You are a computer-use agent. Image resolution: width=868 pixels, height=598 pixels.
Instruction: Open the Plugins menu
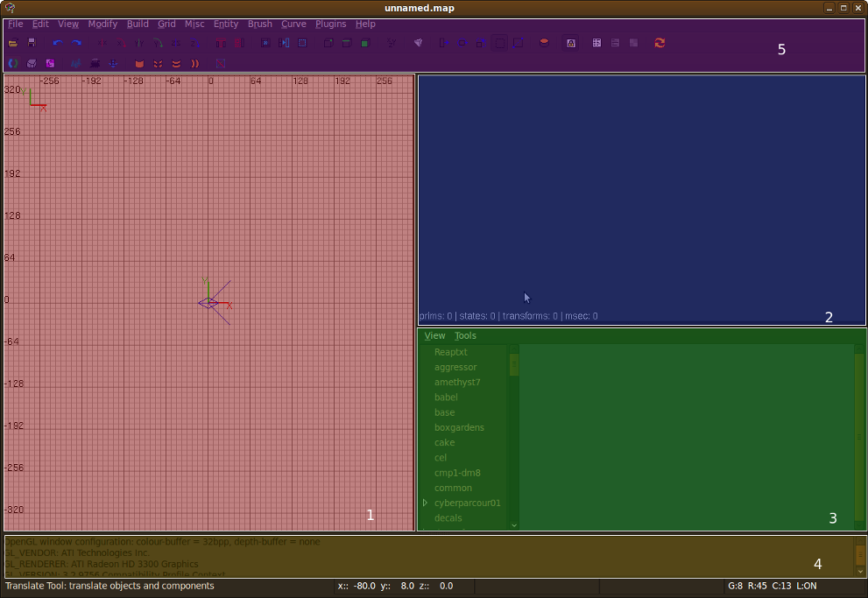(330, 25)
